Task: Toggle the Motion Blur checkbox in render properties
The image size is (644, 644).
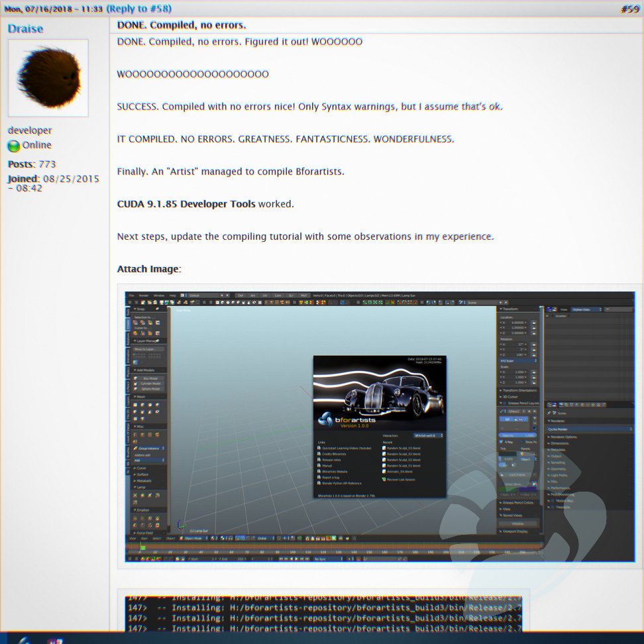Action: pyautogui.click(x=553, y=502)
